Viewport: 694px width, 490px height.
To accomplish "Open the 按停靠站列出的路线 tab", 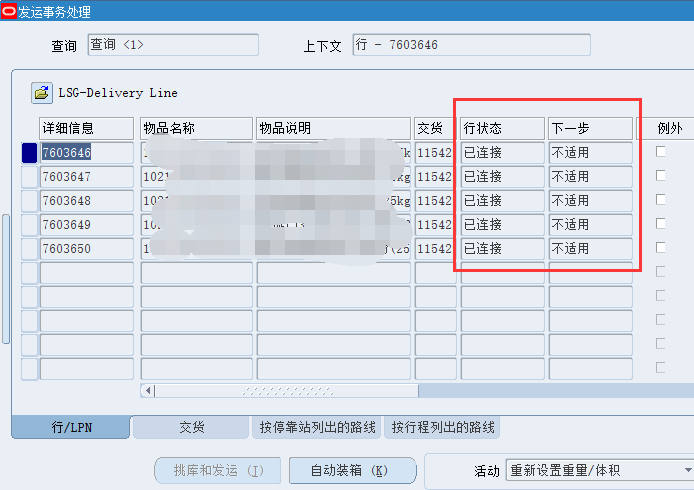I will [x=317, y=427].
